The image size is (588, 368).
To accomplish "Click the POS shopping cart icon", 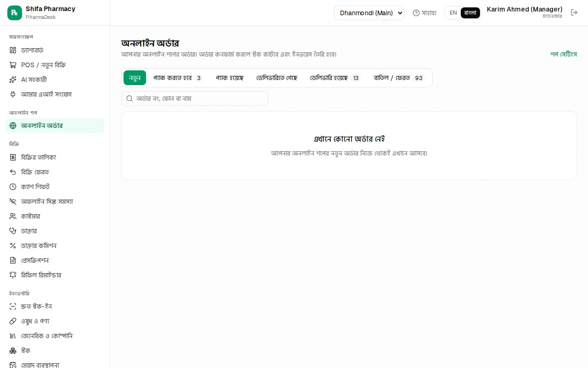I will point(13,65).
